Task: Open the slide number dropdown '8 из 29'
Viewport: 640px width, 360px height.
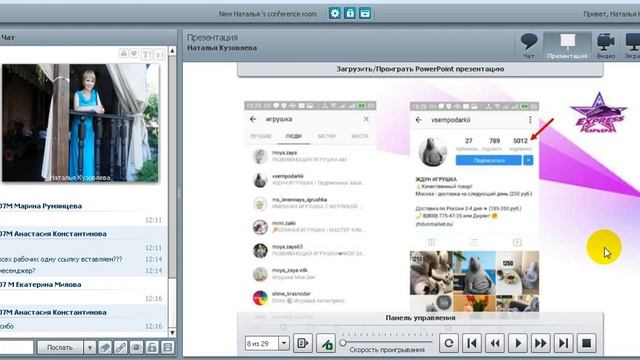Action: click(267, 343)
